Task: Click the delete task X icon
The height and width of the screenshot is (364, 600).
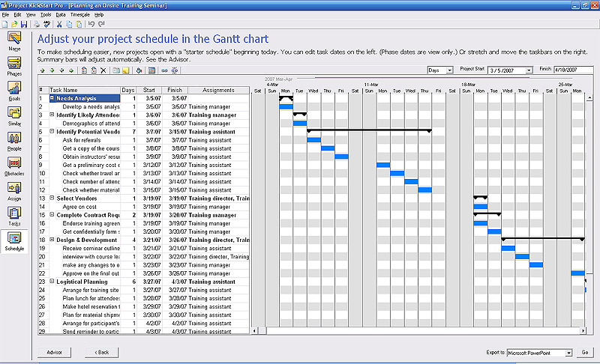Action: pos(104,70)
